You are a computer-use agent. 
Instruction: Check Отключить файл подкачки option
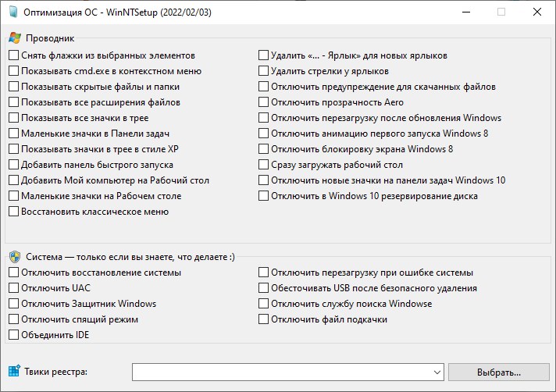coord(264,319)
